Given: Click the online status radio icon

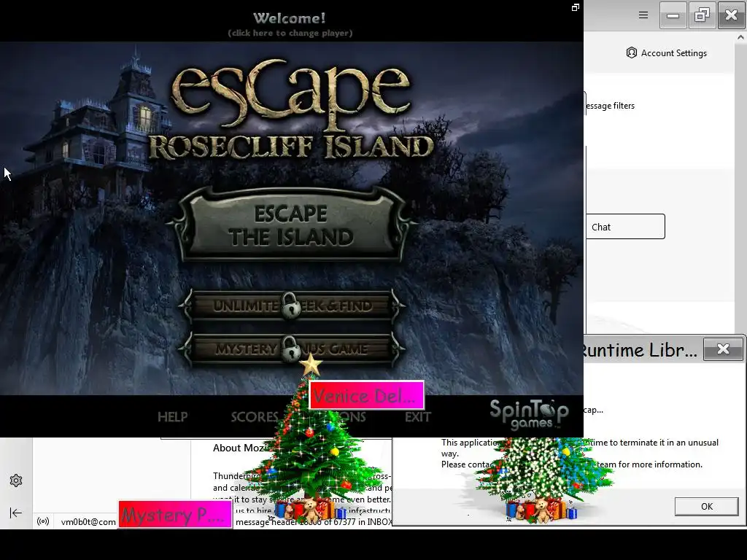Looking at the screenshot, I should coord(43,521).
